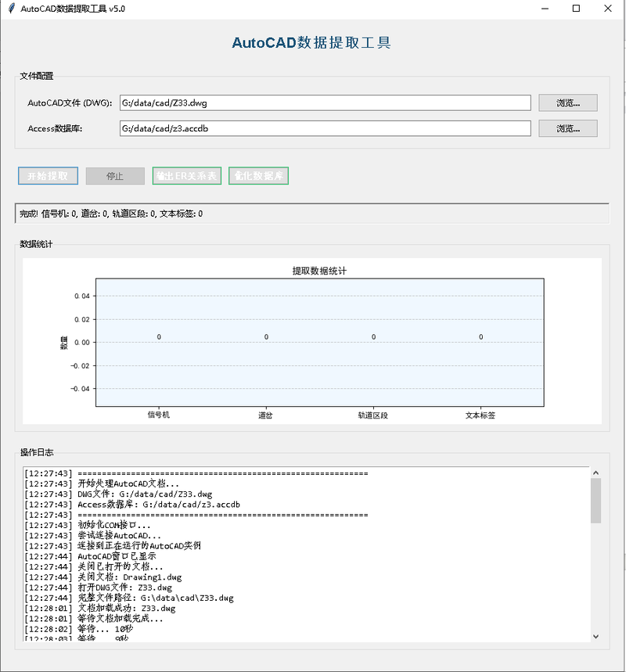Click the log scrollbar up arrow
Screen dimensions: 626x672
(x=595, y=473)
